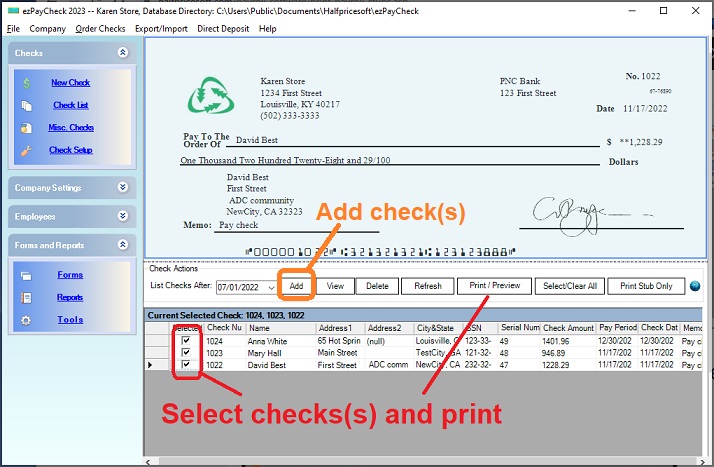The width and height of the screenshot is (714, 467).
Task: Deselect the David Best check 1022 checkbox
Action: tap(185, 365)
